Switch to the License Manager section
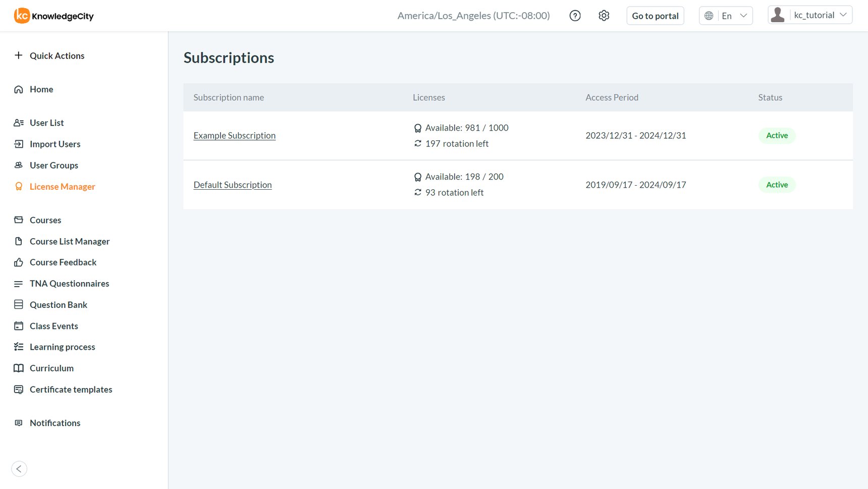Viewport: 868px width, 489px height. pyautogui.click(x=62, y=186)
